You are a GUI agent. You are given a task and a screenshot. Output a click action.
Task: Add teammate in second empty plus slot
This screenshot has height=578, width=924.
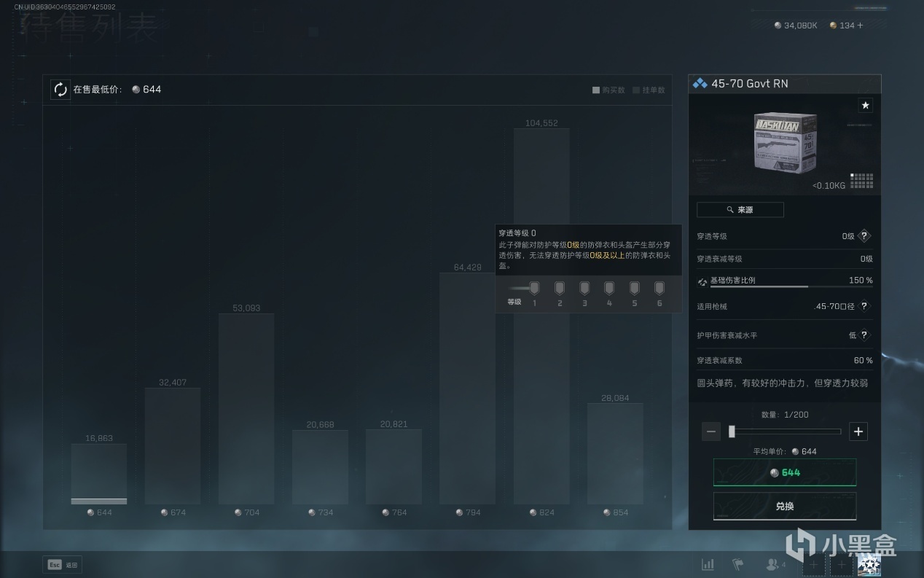click(x=842, y=564)
